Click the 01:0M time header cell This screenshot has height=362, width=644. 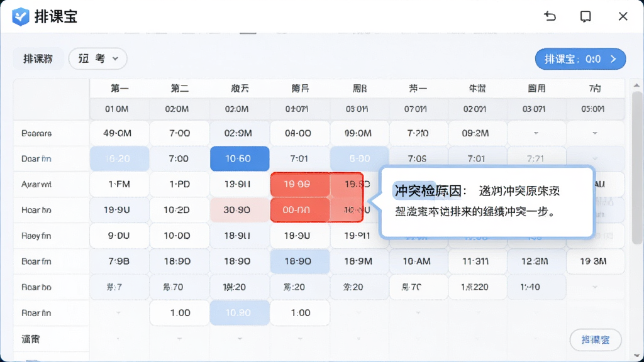119,109
